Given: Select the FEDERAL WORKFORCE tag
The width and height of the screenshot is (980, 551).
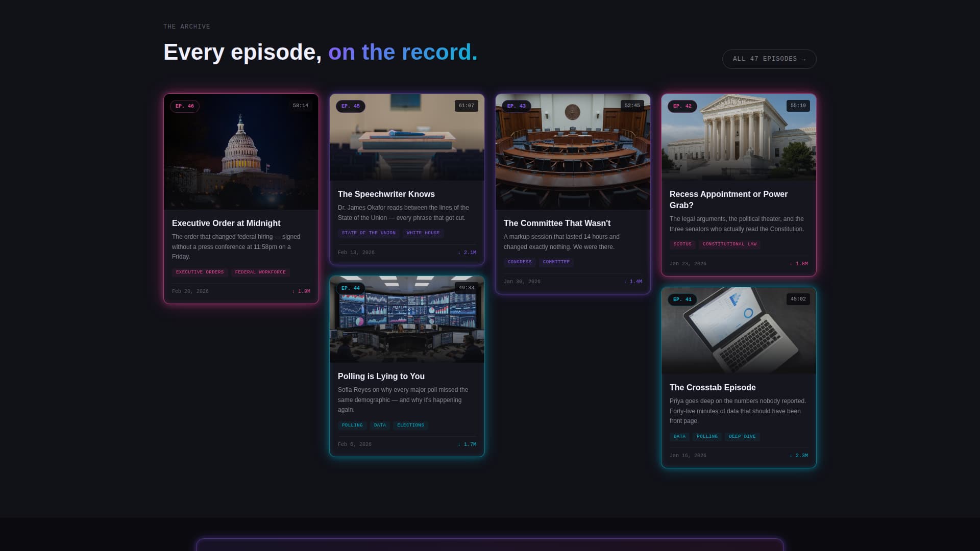Looking at the screenshot, I should click(260, 272).
